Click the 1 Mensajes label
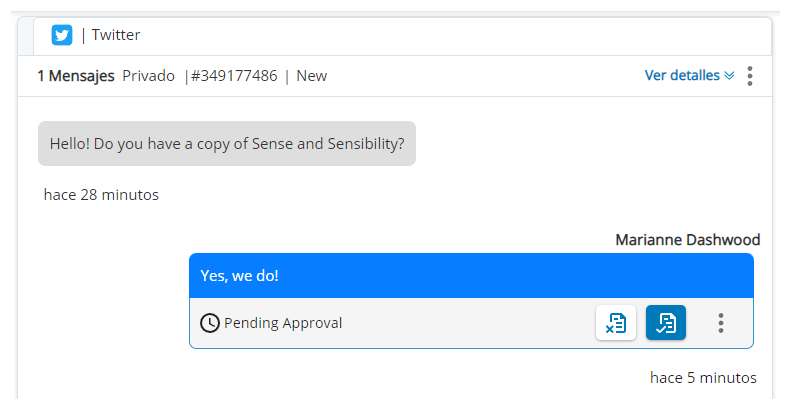The width and height of the screenshot is (792, 399). 76,76
